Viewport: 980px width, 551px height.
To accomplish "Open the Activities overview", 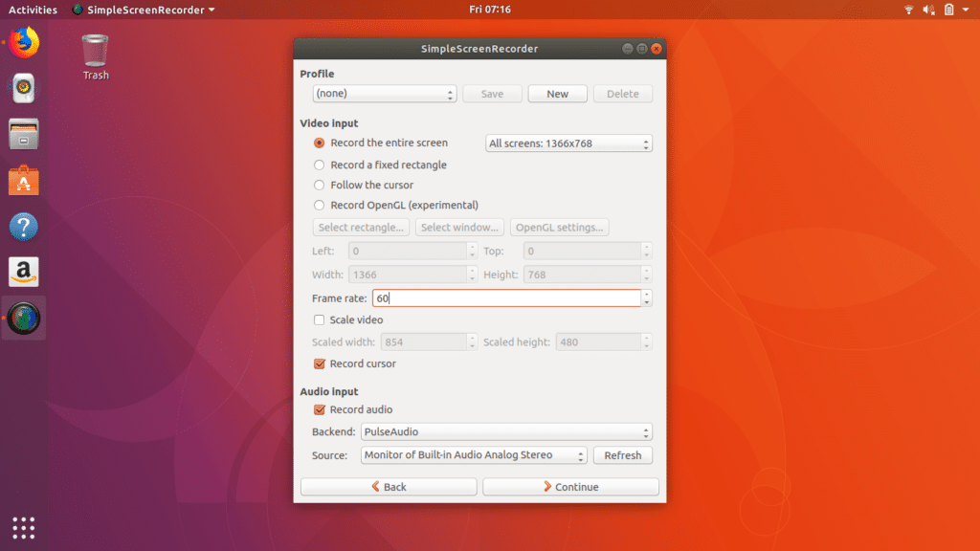I will pos(33,10).
